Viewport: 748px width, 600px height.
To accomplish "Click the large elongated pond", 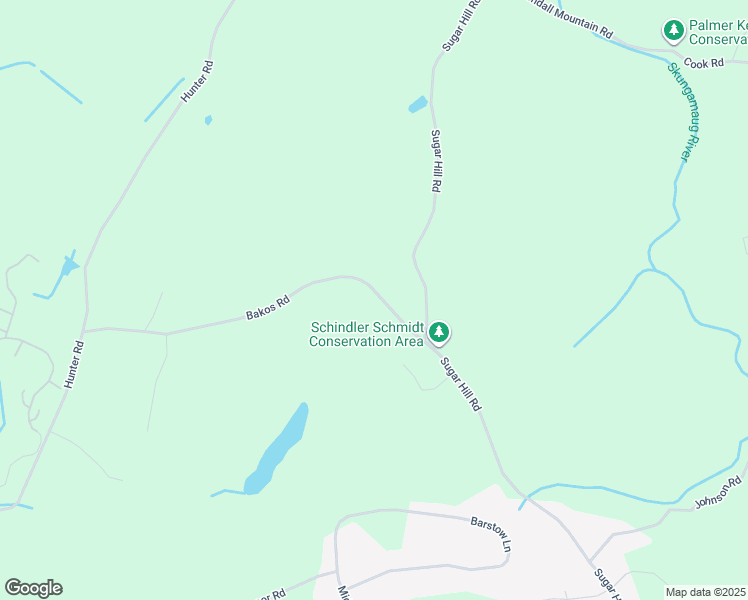I will [277, 450].
